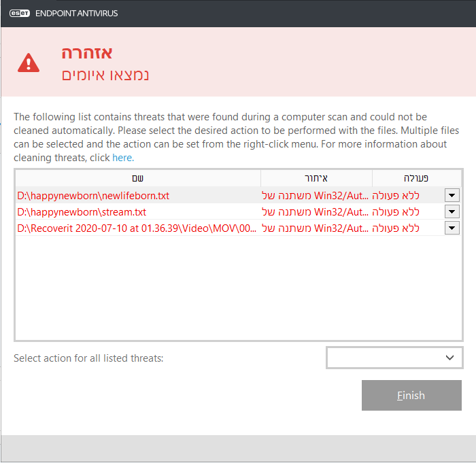
Task: Click the ללא פעולה action cell for newlifeborn.txt
Action: click(406, 195)
